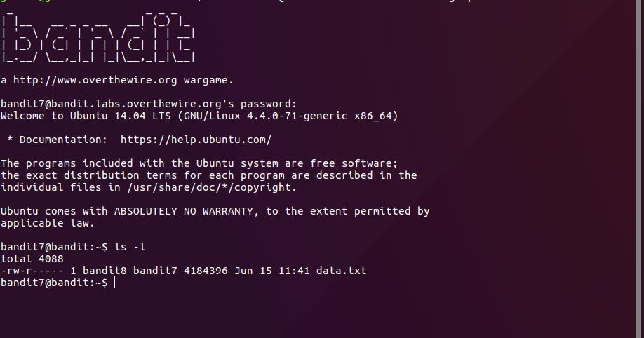Viewport: 644px width, 338px height.
Task: Click the 4184396 file size value
Action: pyautogui.click(x=206, y=271)
